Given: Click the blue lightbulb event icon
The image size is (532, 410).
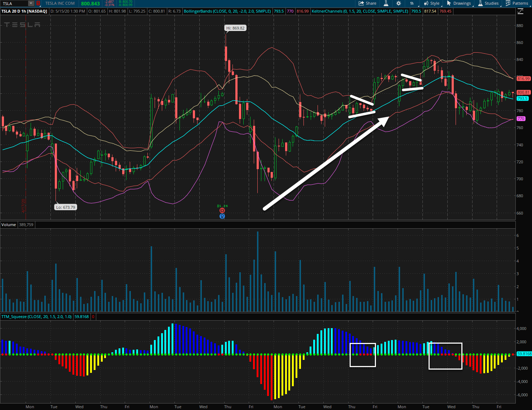Looking at the screenshot, I should (222, 216).
